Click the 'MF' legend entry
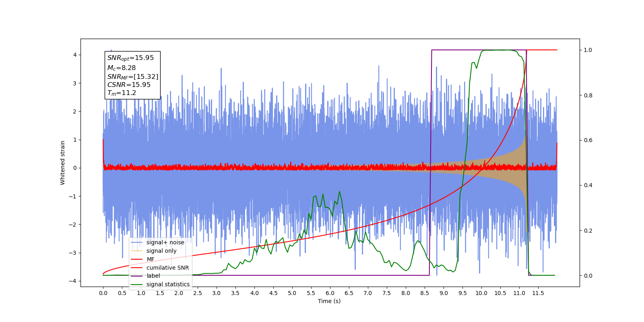The width and height of the screenshot is (644, 322). [143, 259]
